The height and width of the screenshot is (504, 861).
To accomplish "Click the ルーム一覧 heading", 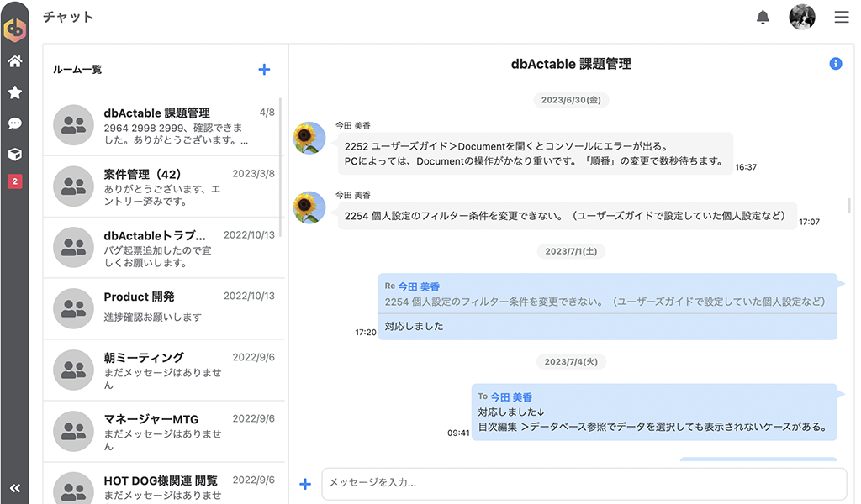I will point(77,70).
